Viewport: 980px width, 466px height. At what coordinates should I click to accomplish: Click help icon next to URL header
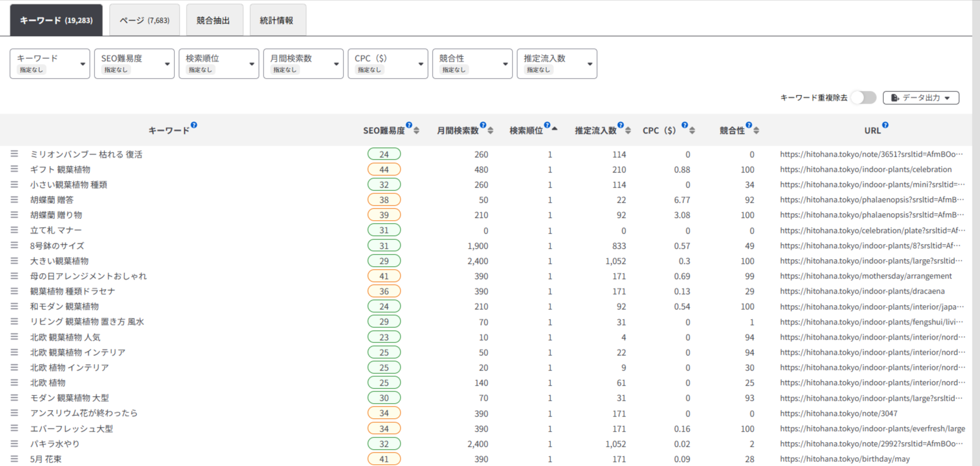click(x=886, y=125)
